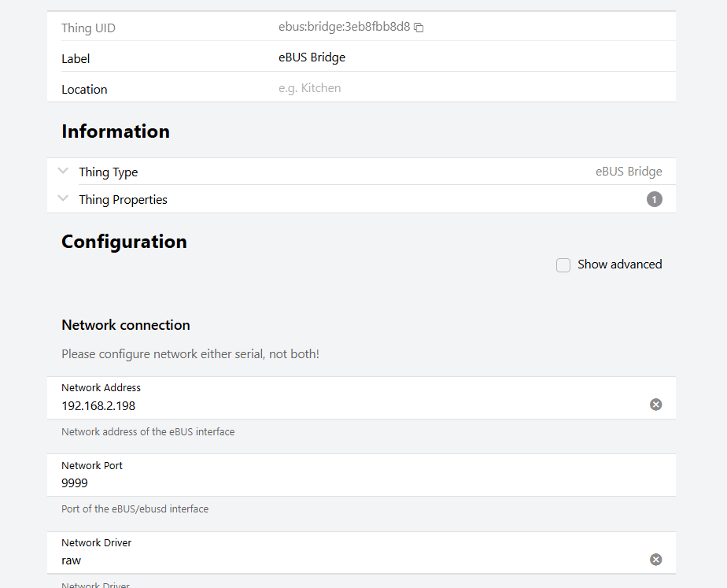Click the Location field placeholder 'e.g. Kitchen'
The image size is (727, 588).
coord(310,88)
